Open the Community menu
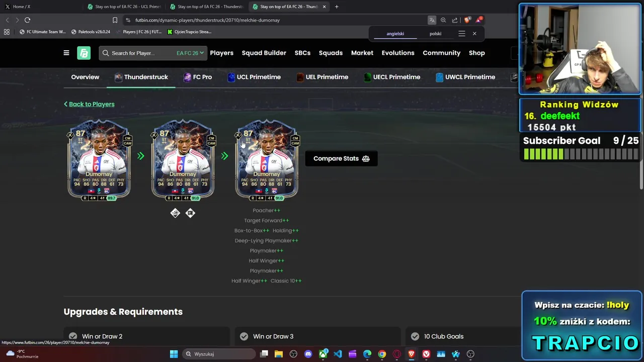644x362 pixels. pos(441,53)
